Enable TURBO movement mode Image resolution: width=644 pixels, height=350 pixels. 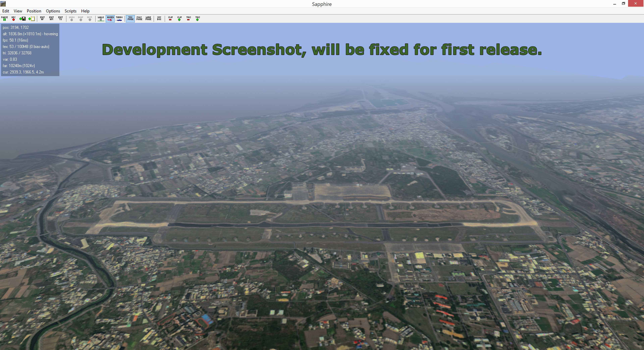coord(119,18)
